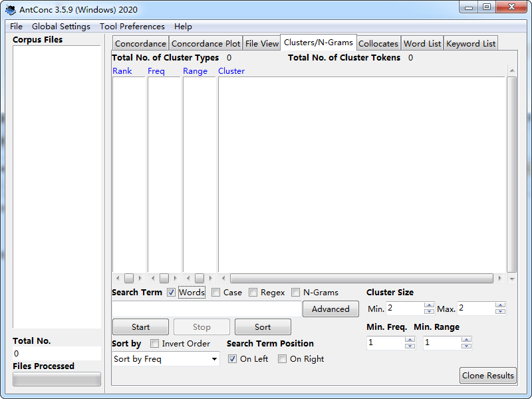
Task: Open the Keyword List tab
Action: [470, 43]
